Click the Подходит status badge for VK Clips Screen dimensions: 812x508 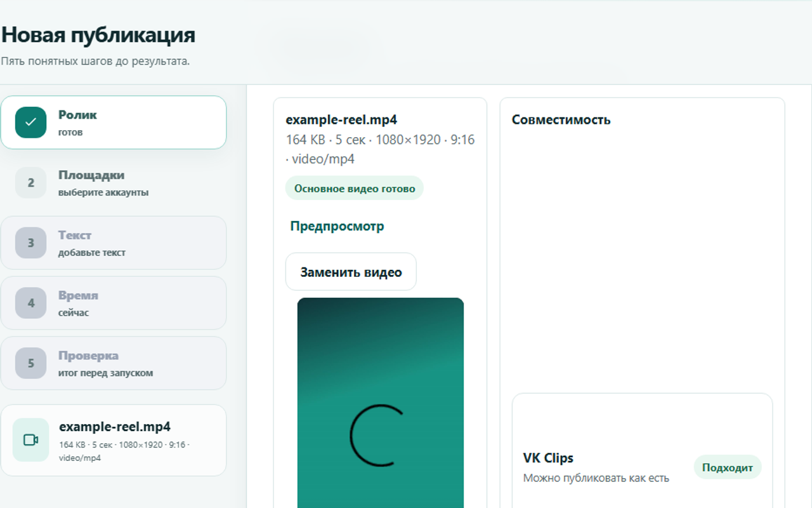728,468
